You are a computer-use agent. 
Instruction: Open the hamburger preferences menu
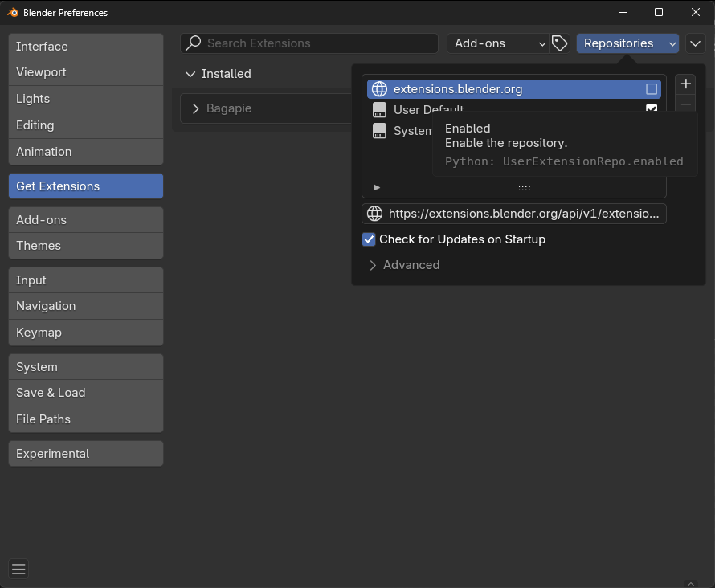[x=18, y=569]
